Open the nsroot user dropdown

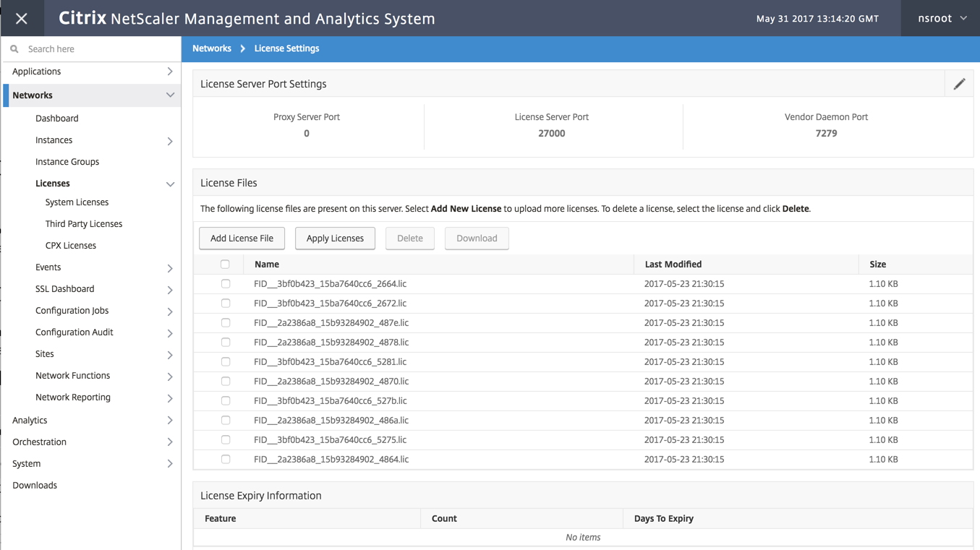pyautogui.click(x=942, y=19)
